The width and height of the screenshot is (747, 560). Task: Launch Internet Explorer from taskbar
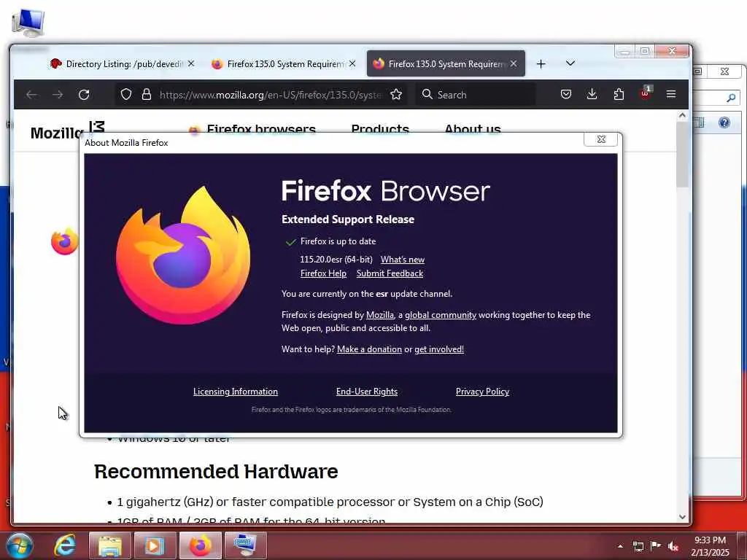pyautogui.click(x=64, y=545)
